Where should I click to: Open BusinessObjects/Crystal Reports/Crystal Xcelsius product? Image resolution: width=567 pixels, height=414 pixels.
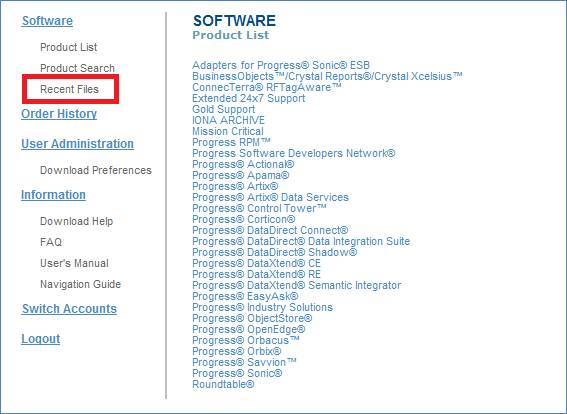click(x=327, y=76)
